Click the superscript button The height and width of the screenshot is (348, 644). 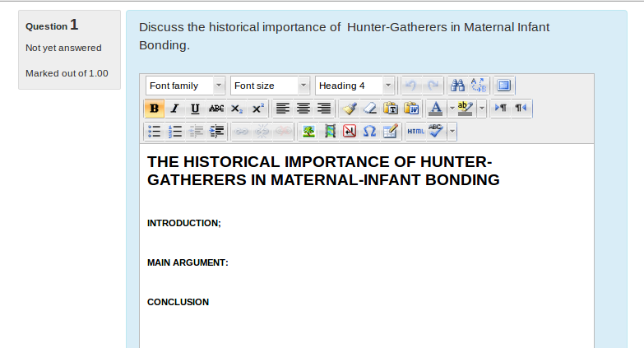(257, 109)
